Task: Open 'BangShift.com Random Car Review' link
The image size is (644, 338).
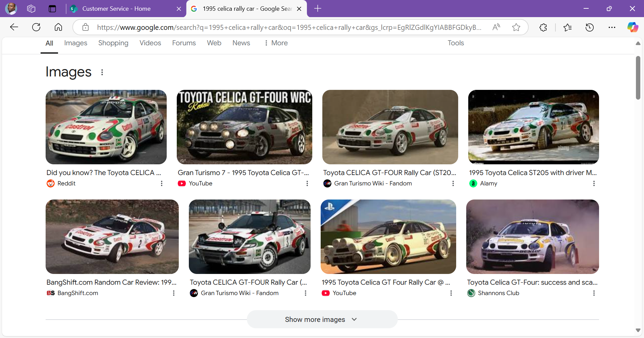Action: click(111, 282)
